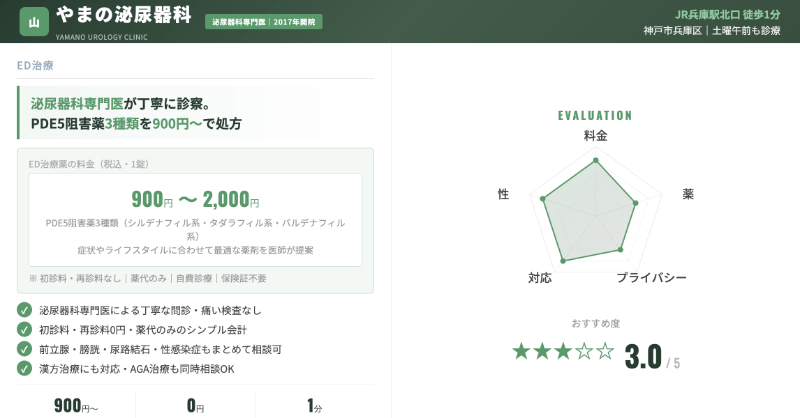
Task: Click checkmark beside 漢方治療にも対応
Action: click(x=25, y=368)
